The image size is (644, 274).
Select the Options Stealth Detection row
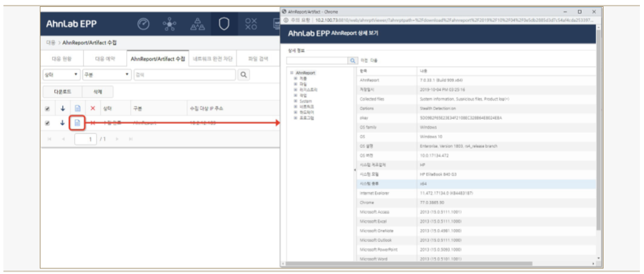point(476,109)
